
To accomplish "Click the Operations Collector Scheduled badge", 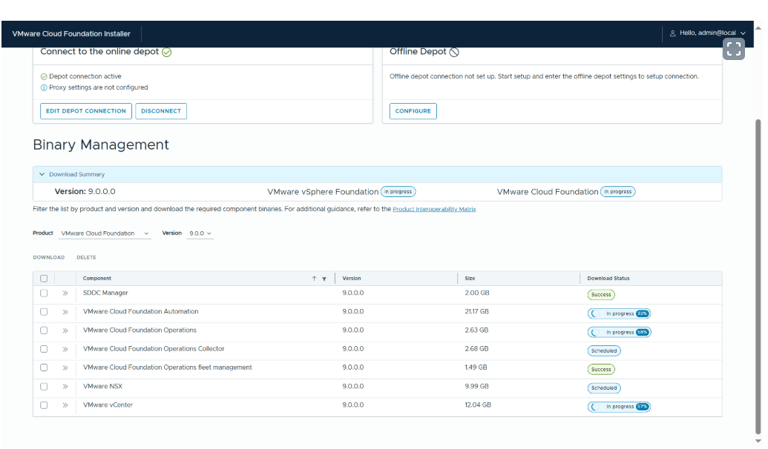I will point(604,351).
